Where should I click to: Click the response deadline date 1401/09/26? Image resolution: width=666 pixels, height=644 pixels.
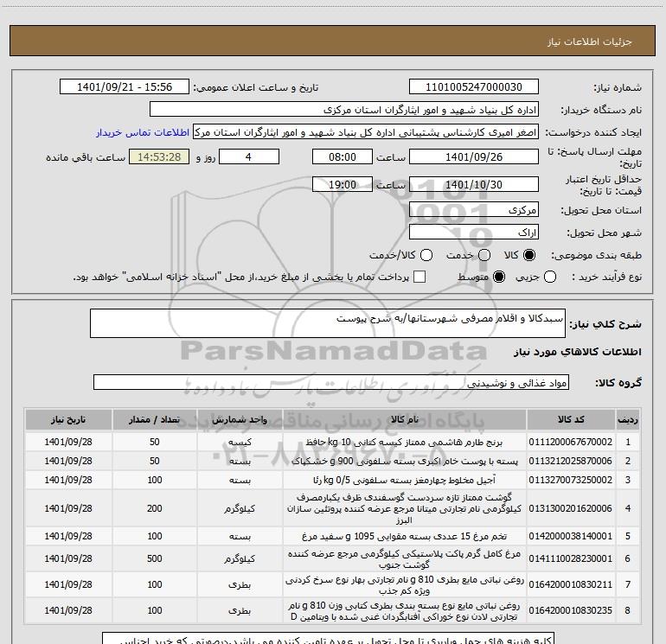coord(474,157)
